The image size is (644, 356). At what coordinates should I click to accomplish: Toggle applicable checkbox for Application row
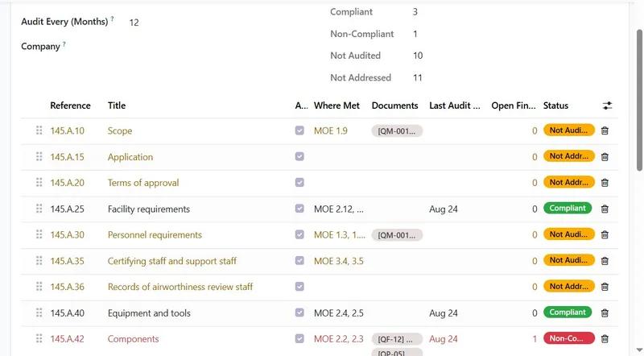click(x=299, y=156)
